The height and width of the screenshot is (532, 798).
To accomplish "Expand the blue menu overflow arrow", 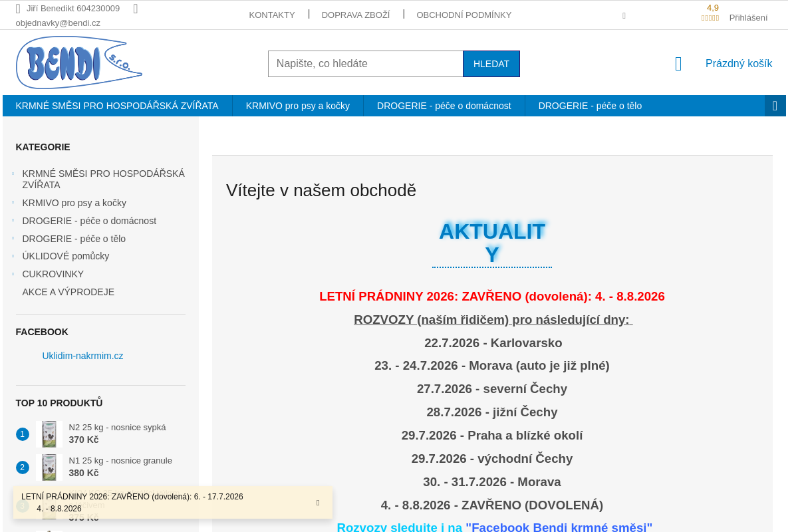I will (775, 106).
